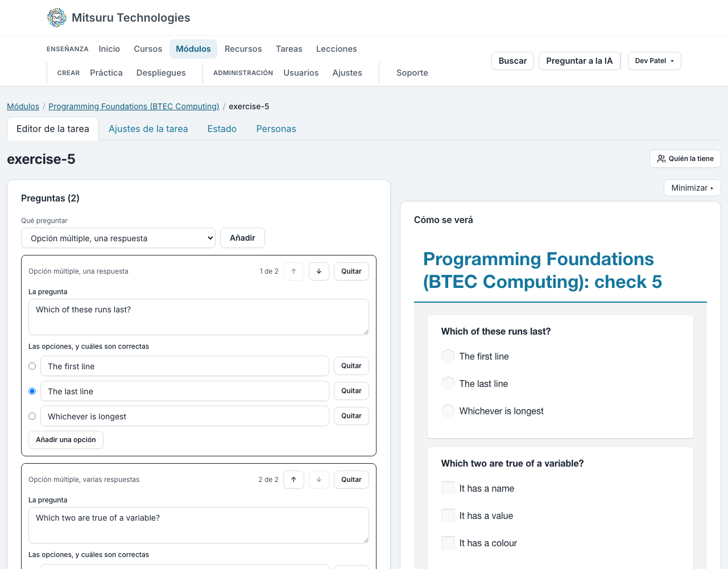Click Preguntar a la IA

579,61
